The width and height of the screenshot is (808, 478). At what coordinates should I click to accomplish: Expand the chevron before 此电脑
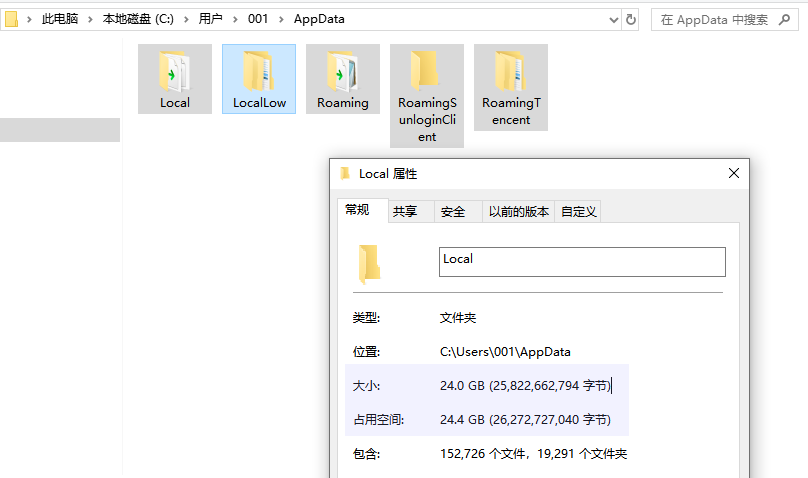coord(29,20)
